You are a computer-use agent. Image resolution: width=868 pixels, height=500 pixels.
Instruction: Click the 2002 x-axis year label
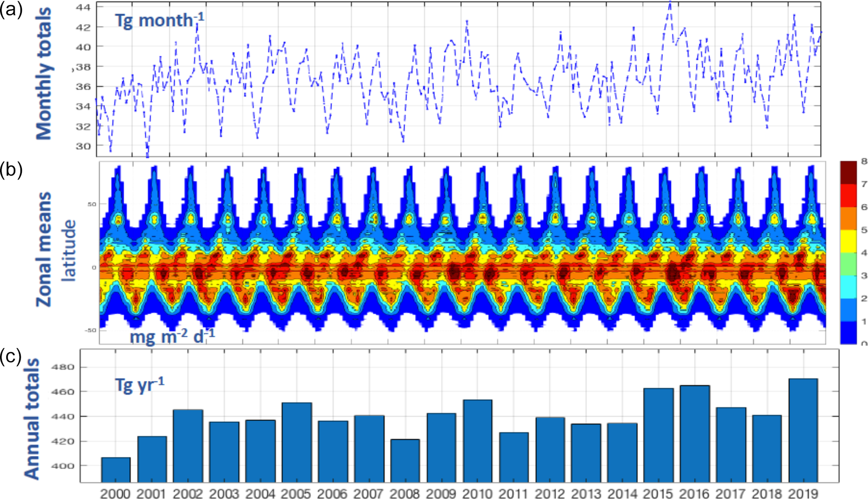(188, 494)
